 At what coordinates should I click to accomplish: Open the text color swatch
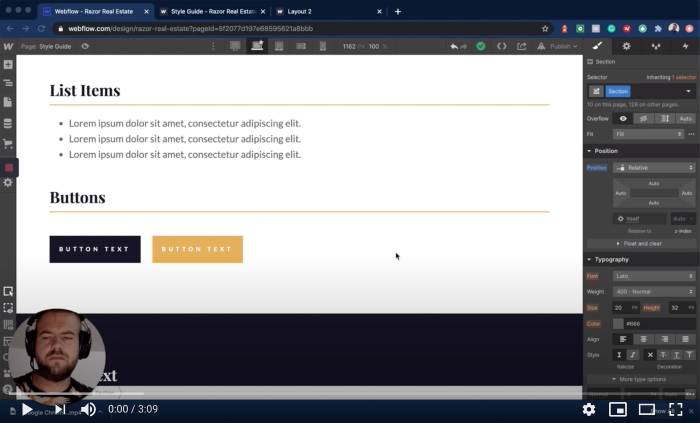tap(618, 323)
